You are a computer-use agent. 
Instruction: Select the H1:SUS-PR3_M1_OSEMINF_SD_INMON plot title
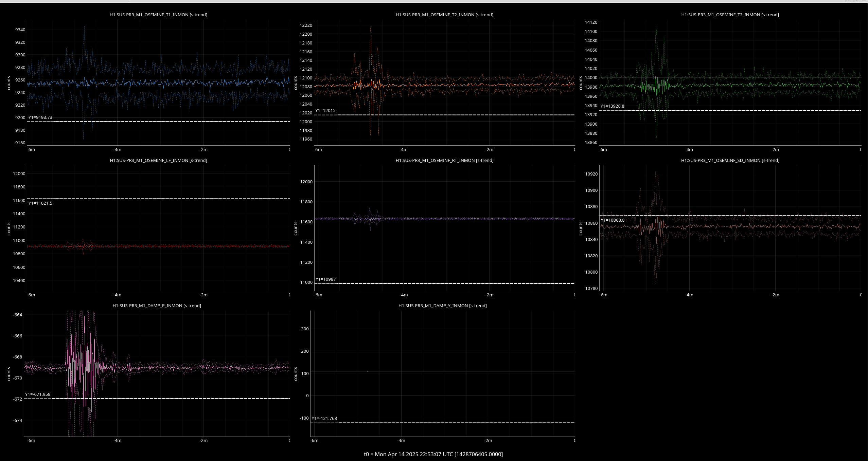[x=730, y=161]
